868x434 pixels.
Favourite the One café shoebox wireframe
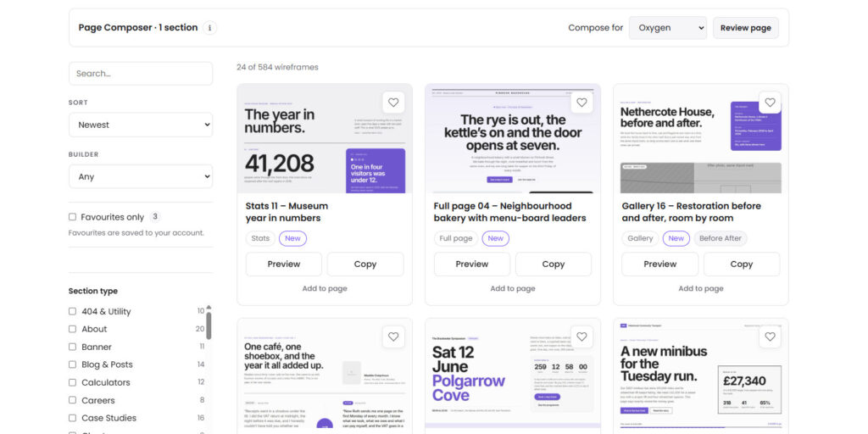point(393,337)
